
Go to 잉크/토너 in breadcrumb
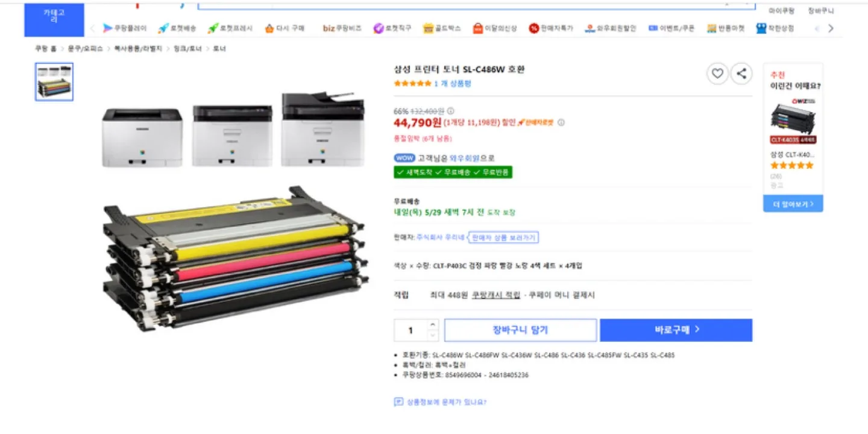(x=187, y=49)
